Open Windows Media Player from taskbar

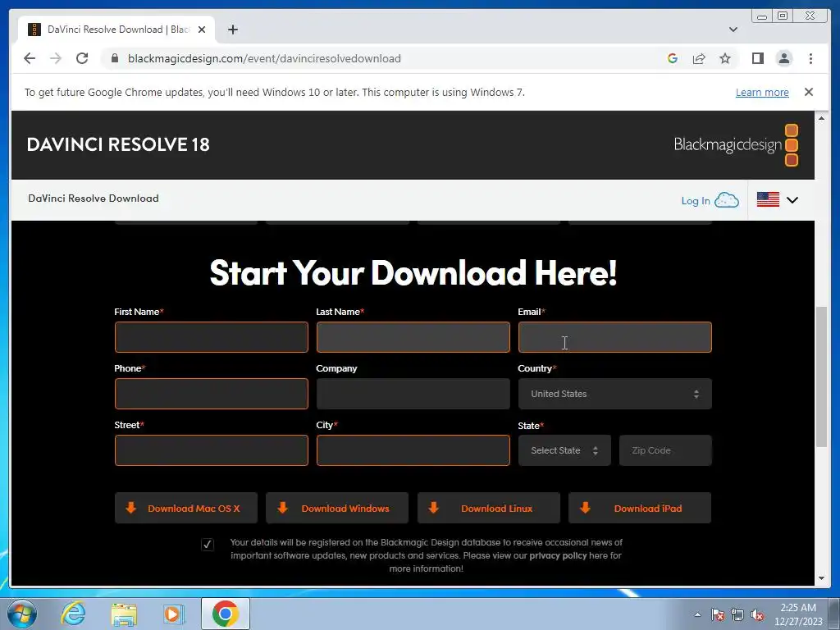click(x=172, y=614)
